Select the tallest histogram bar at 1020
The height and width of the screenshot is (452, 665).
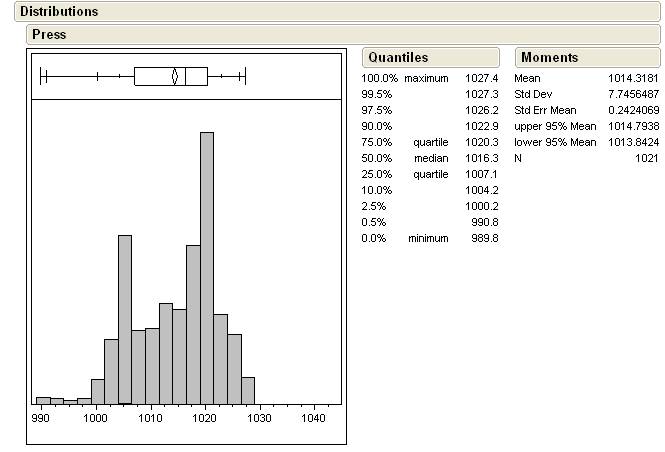[x=207, y=268]
